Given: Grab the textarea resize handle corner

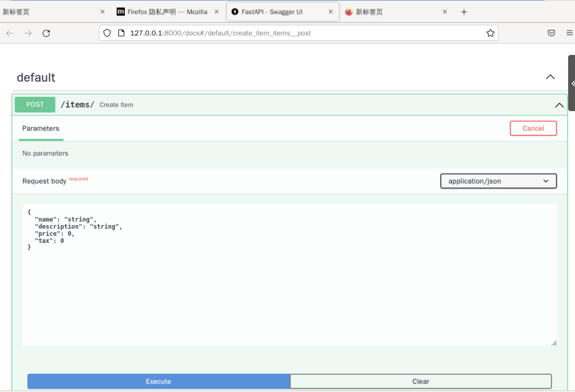Looking at the screenshot, I should click(554, 343).
